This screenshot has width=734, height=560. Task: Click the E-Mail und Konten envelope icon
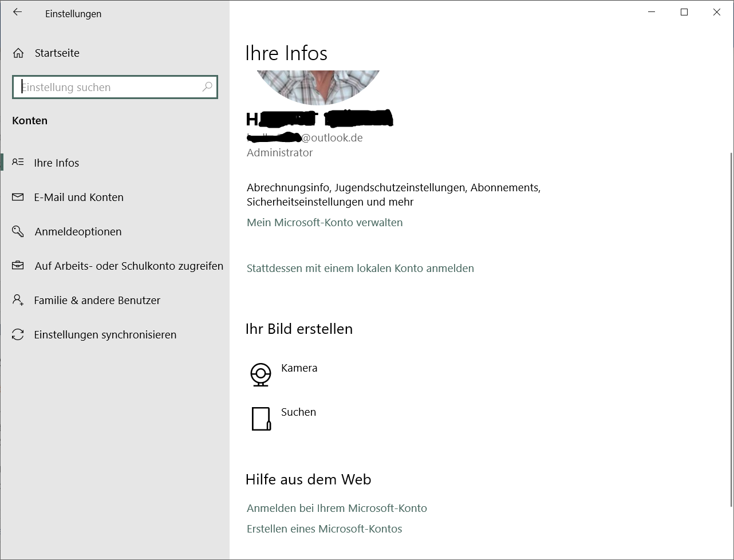tap(18, 197)
